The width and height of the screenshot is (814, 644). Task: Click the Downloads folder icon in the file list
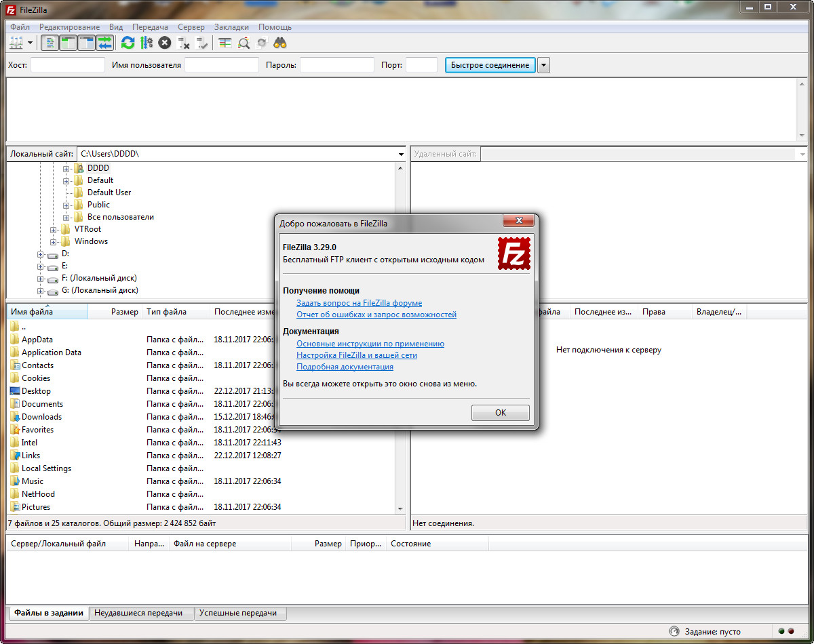point(15,417)
